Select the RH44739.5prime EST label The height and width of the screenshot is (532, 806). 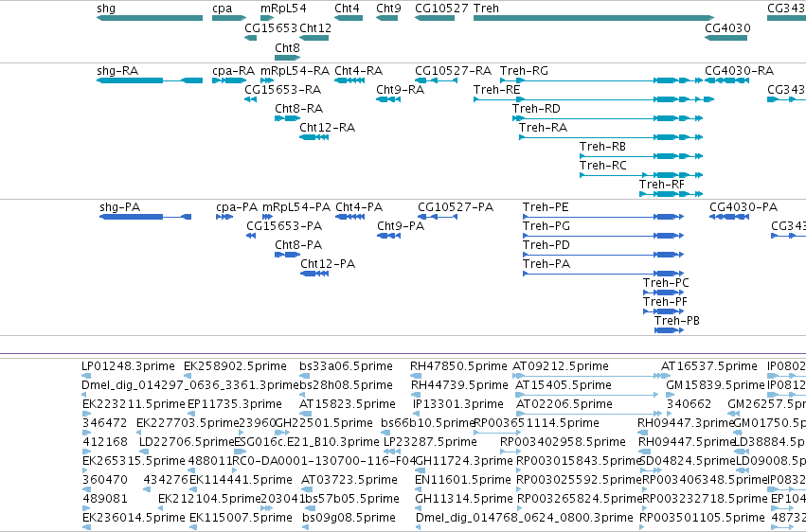click(x=459, y=385)
